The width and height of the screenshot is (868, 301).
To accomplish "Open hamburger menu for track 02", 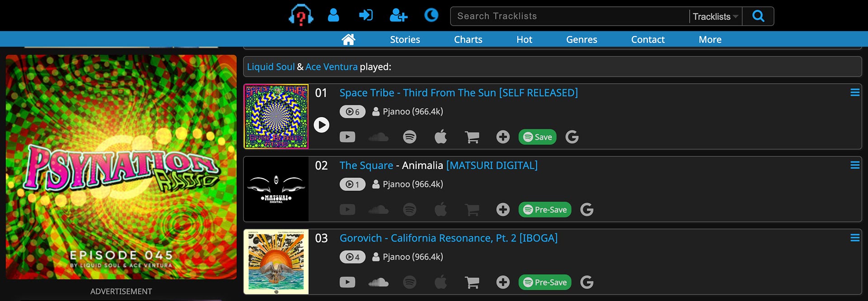I will coord(855,165).
